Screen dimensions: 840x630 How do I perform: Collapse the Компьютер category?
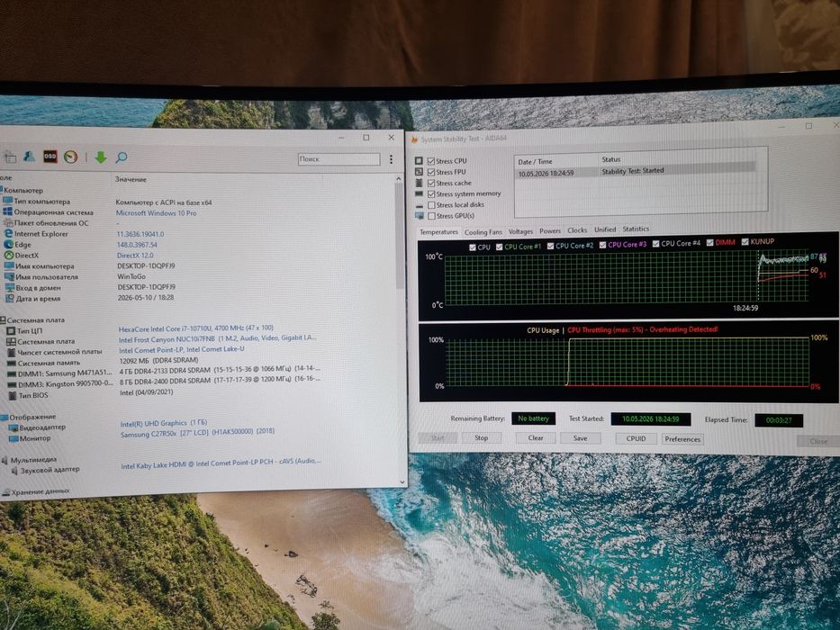1,190
